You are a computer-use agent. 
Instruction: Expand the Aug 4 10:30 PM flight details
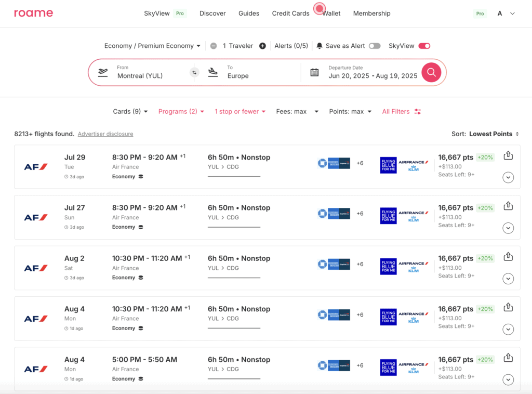coord(508,329)
